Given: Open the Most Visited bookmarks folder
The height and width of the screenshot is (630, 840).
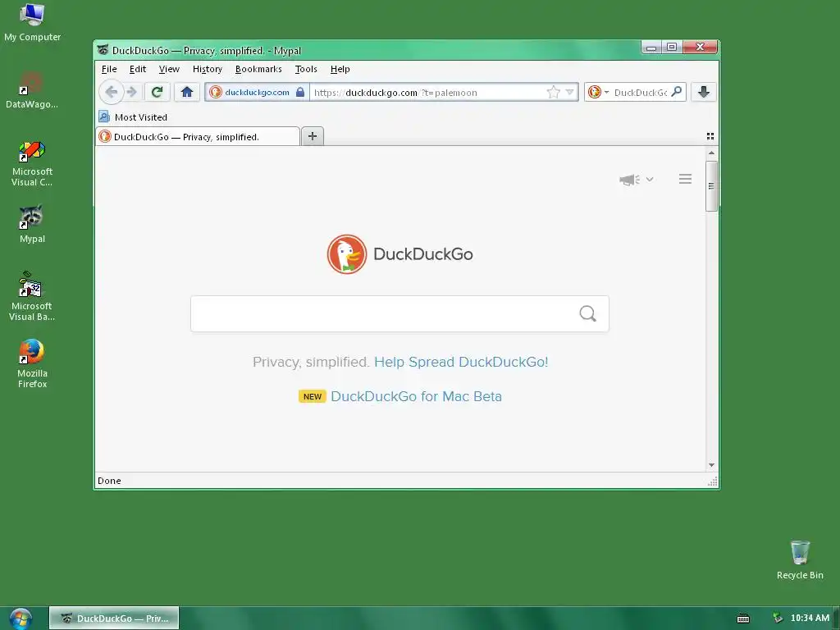Looking at the screenshot, I should [x=133, y=116].
